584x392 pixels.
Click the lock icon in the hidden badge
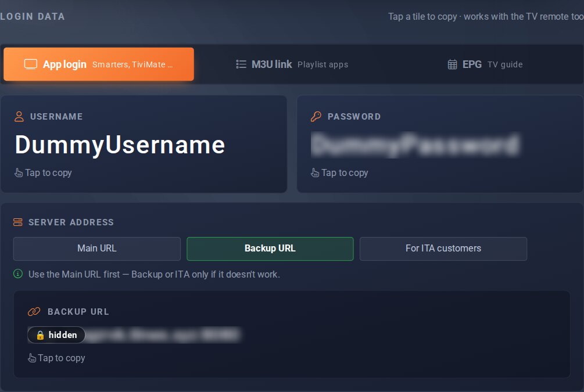coord(40,335)
